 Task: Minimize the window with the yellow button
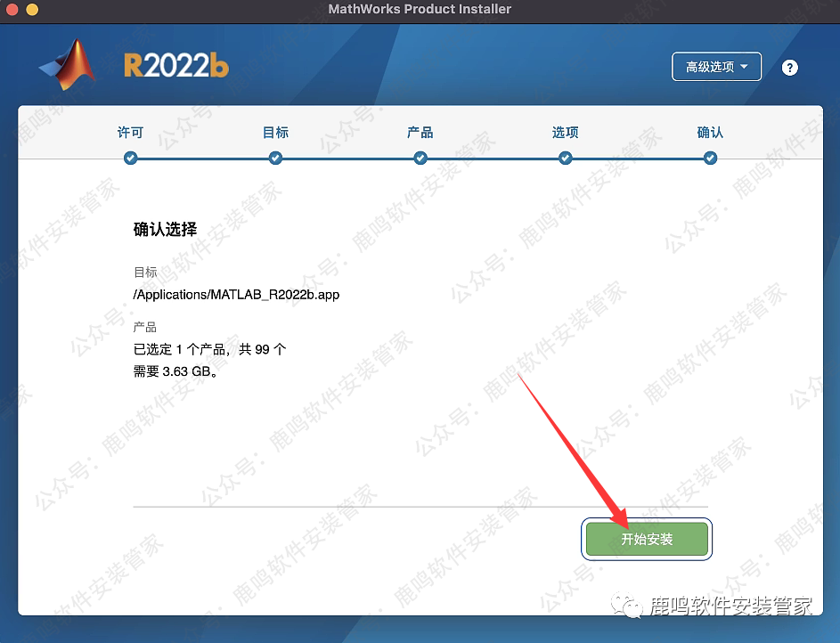(x=32, y=9)
